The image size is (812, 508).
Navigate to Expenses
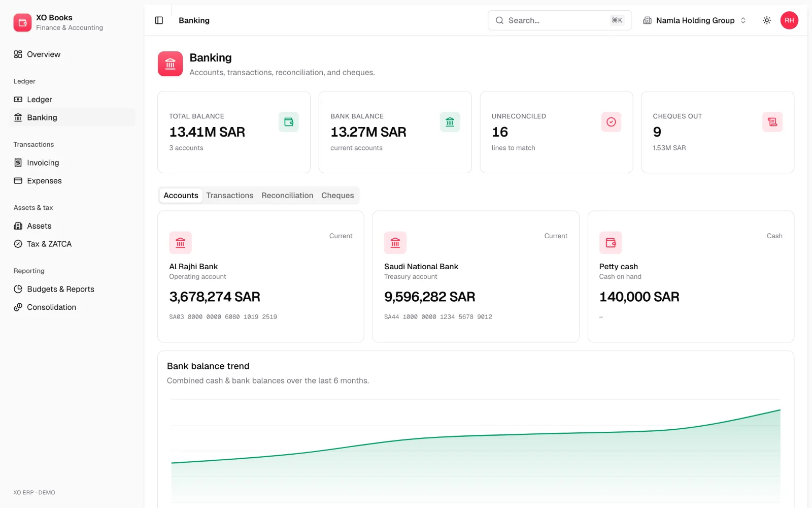pos(72,181)
